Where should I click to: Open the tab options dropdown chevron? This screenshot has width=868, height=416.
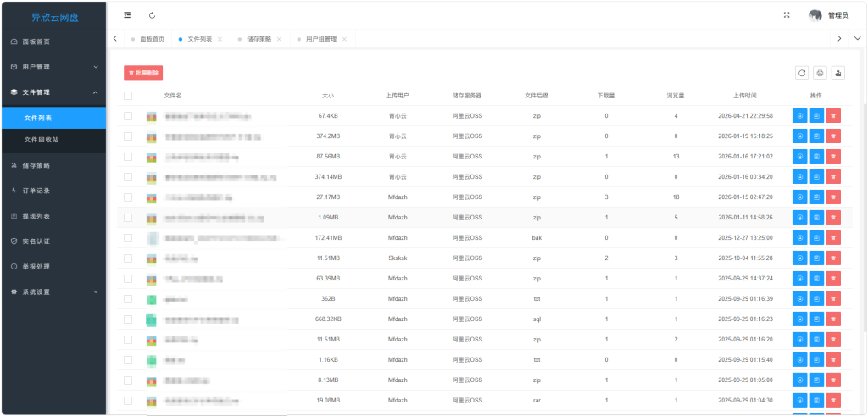tap(857, 38)
